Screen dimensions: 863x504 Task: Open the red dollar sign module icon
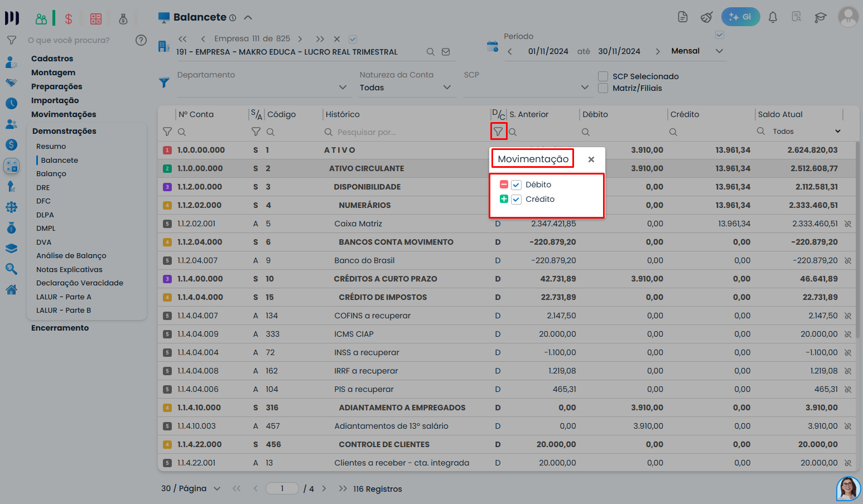click(x=69, y=19)
